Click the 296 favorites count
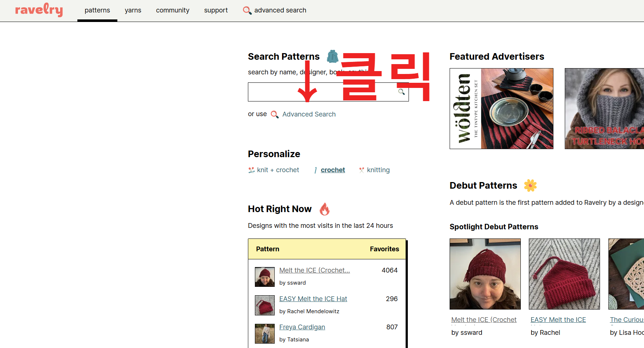 tap(392, 299)
